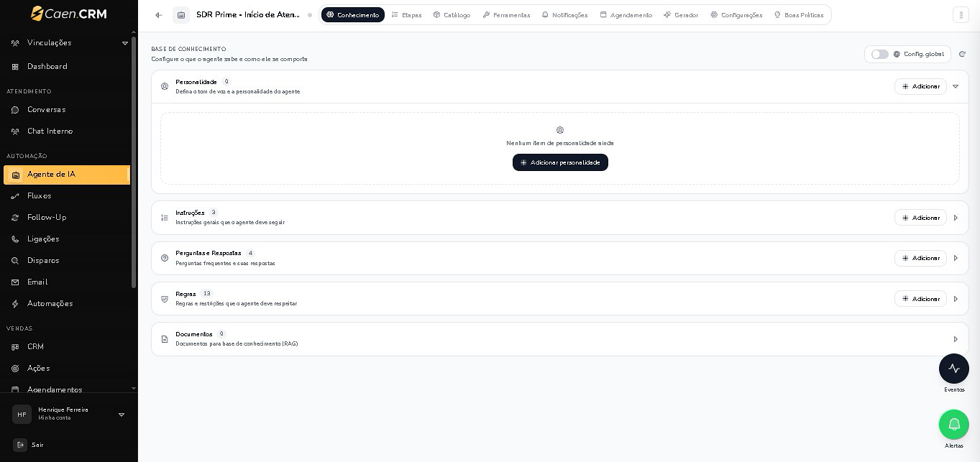
Task: Click the Email envelope icon in sidebar
Action: (15, 282)
